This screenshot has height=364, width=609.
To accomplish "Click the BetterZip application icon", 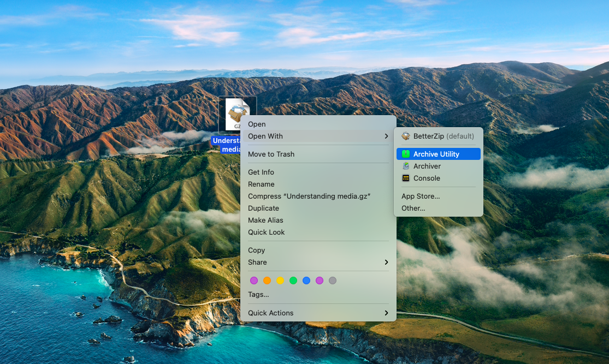I will pos(406,136).
